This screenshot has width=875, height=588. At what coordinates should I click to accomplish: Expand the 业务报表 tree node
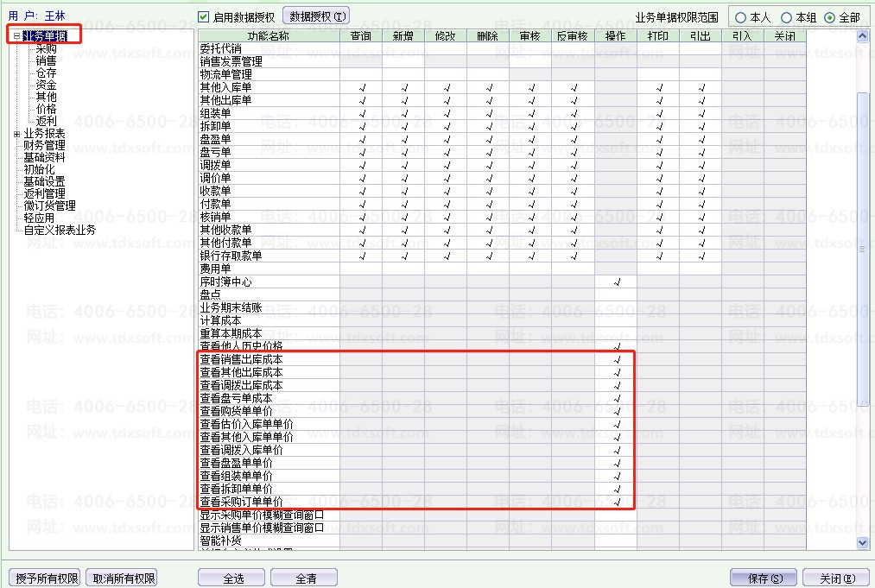[x=16, y=134]
